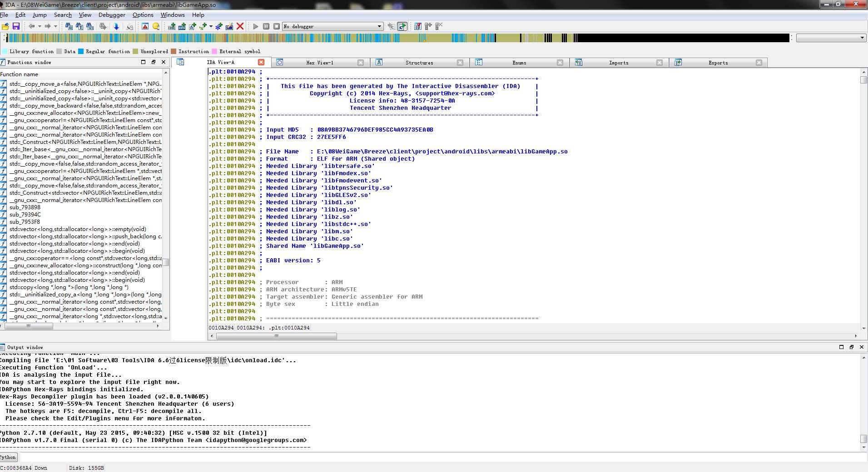The image size is (868, 472).
Task: Terminate the process with the stop icon
Action: point(277,26)
